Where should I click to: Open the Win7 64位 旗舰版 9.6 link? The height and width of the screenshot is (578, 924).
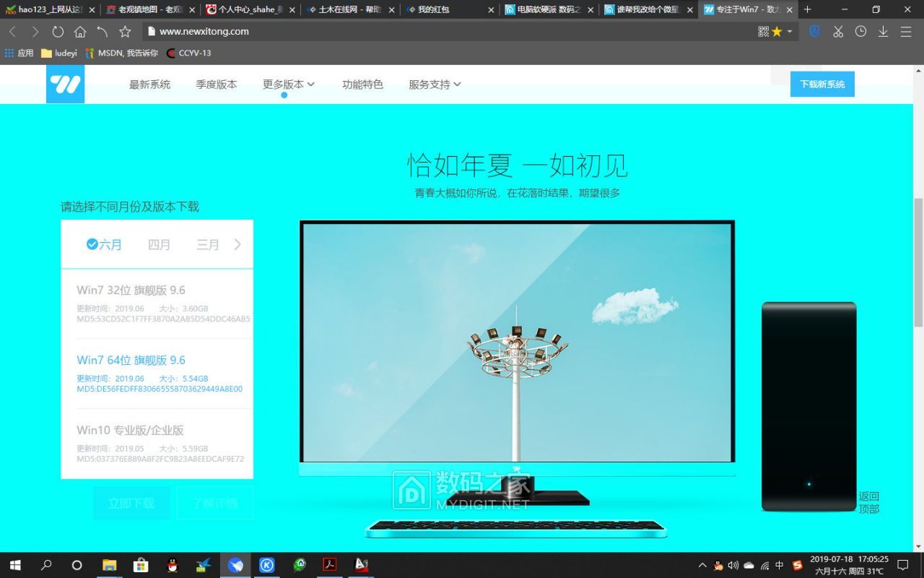(x=130, y=360)
